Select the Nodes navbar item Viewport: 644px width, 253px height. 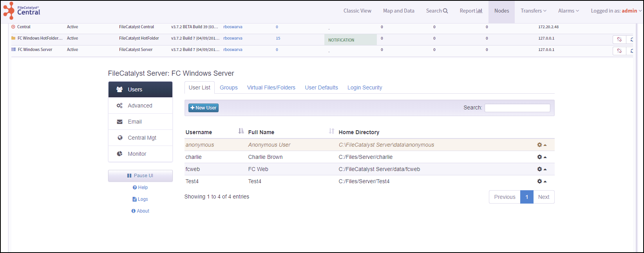(x=501, y=11)
